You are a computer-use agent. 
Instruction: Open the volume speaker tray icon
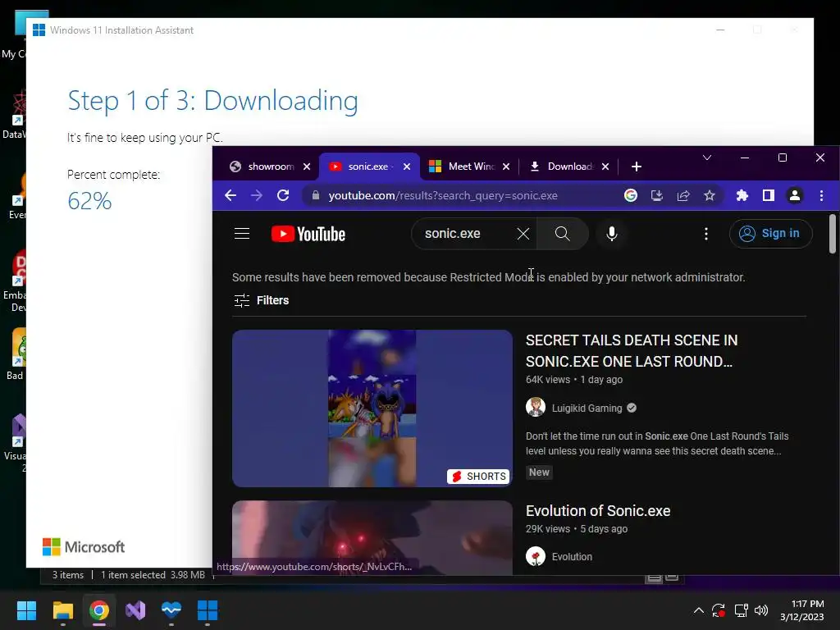(x=761, y=610)
